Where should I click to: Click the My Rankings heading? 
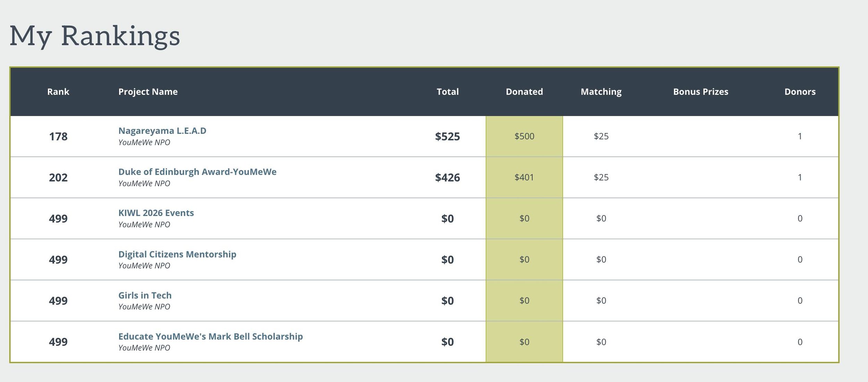coord(94,36)
